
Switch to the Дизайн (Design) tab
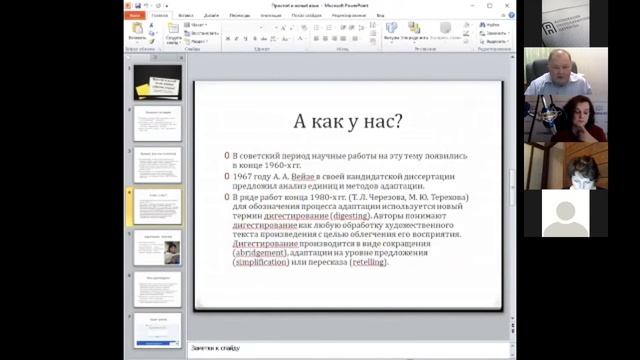[x=211, y=15]
